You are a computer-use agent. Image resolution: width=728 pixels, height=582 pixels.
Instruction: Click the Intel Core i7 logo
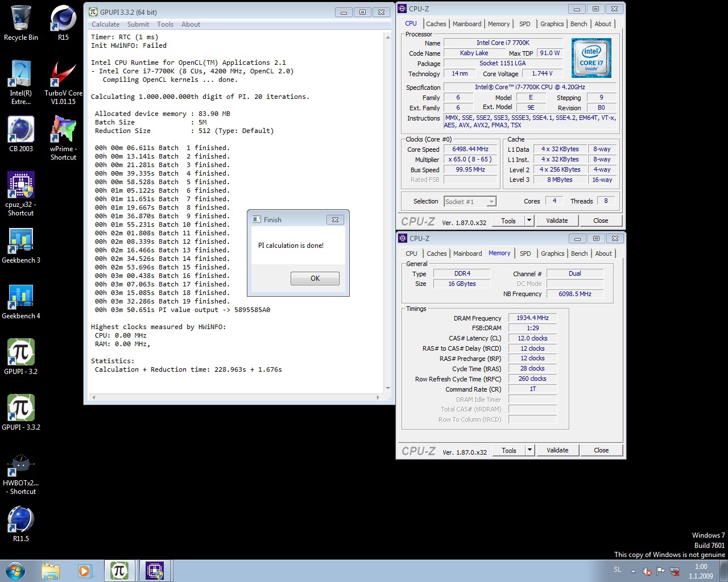tap(591, 58)
